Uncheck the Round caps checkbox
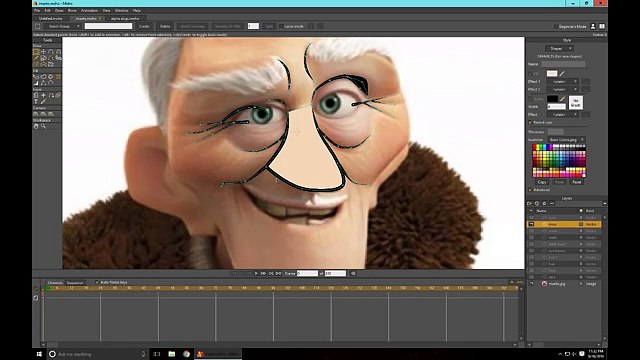Screen dimensions: 640x360 click(x=530, y=122)
